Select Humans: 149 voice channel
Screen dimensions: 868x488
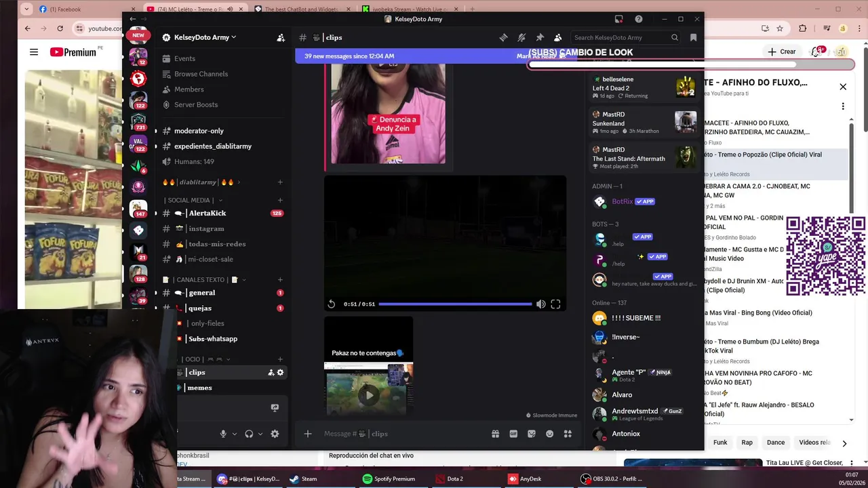click(194, 161)
